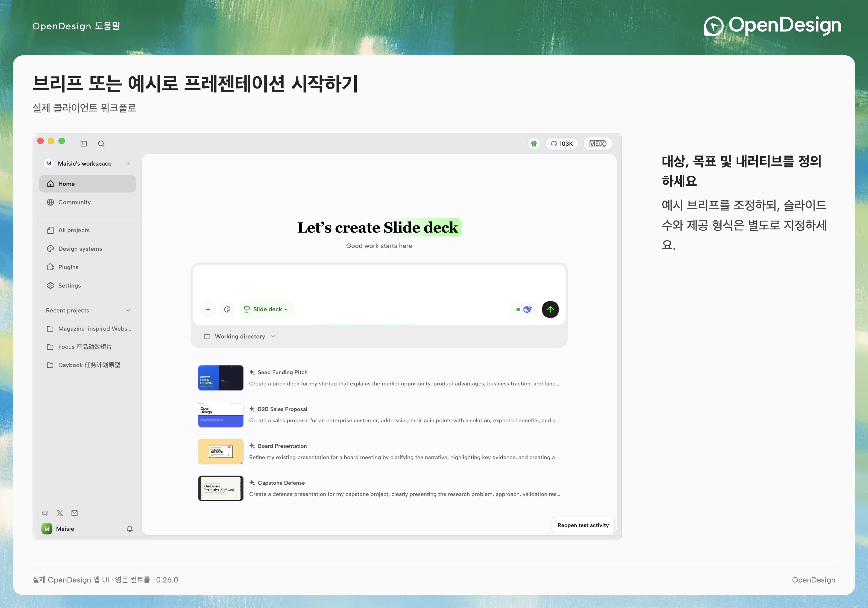Click the Max plan badge
This screenshot has height=608, width=868.
[x=598, y=144]
